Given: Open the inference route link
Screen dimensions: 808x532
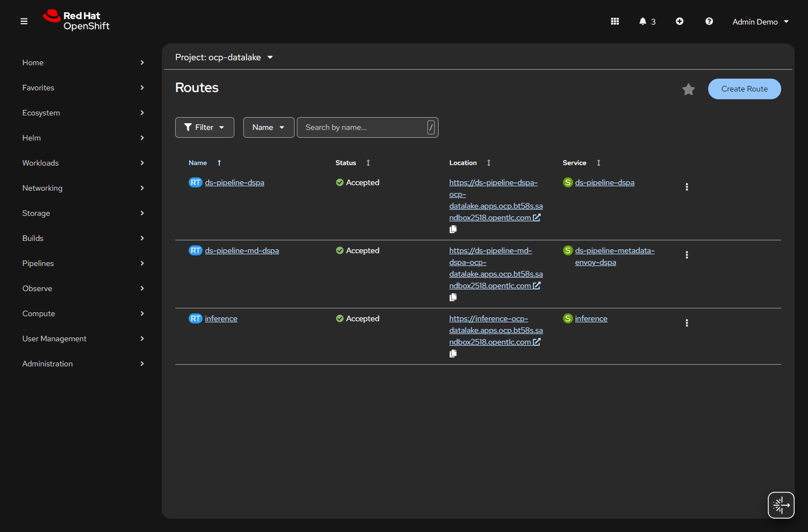Looking at the screenshot, I should pyautogui.click(x=221, y=318).
